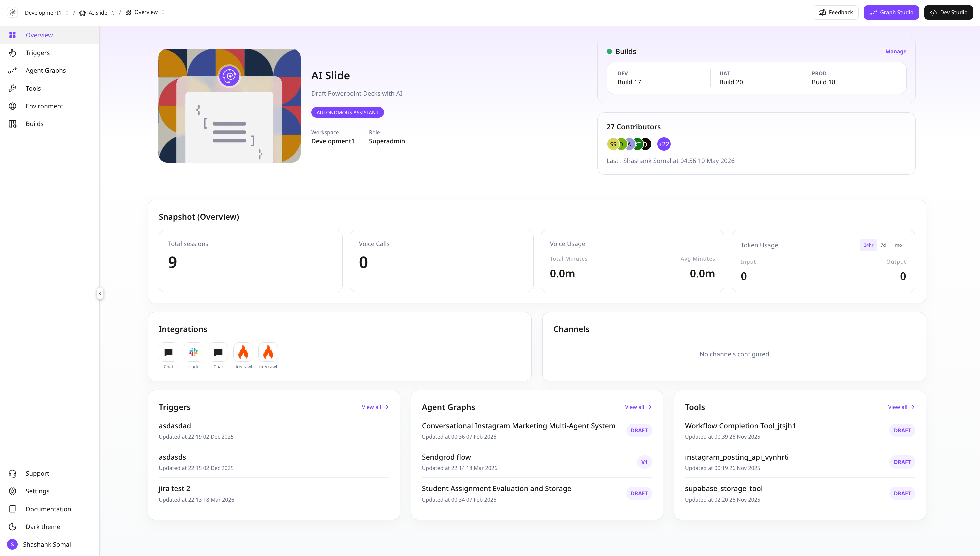The width and height of the screenshot is (980, 556).
Task: Click View all in the Agent Graphs card
Action: [638, 407]
